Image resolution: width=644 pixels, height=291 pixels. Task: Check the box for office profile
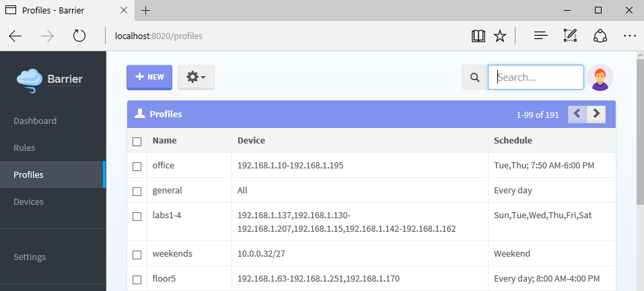tap(137, 166)
